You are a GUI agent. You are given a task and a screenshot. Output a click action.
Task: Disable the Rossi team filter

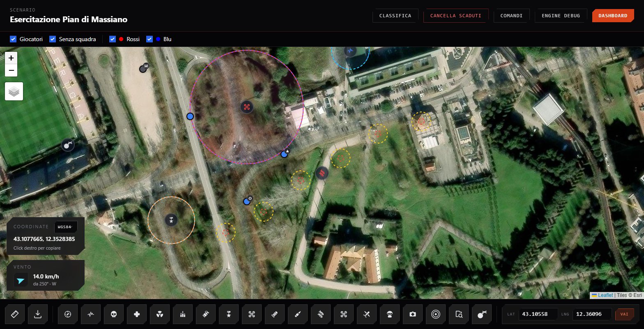[113, 39]
